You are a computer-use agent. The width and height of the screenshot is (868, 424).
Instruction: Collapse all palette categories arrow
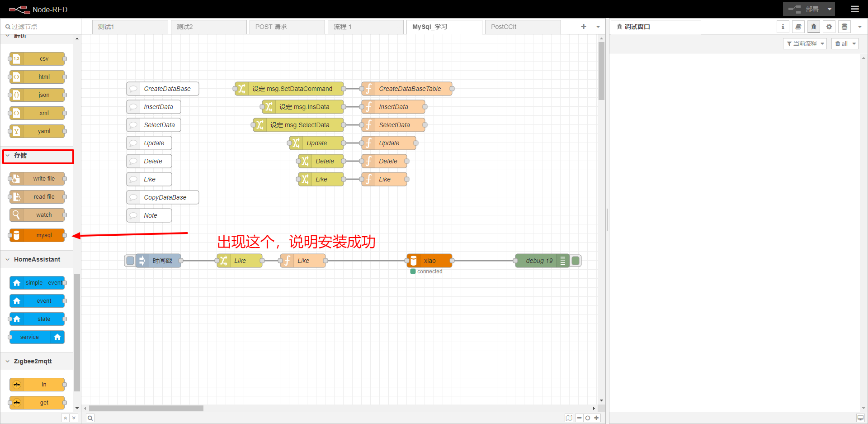tap(66, 418)
